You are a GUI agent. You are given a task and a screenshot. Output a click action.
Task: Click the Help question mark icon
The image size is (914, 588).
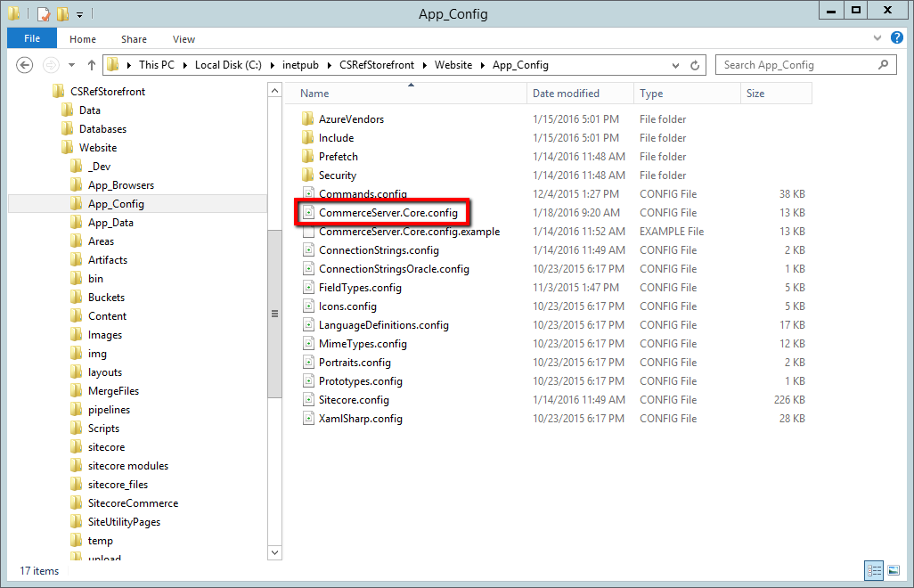[x=896, y=38]
